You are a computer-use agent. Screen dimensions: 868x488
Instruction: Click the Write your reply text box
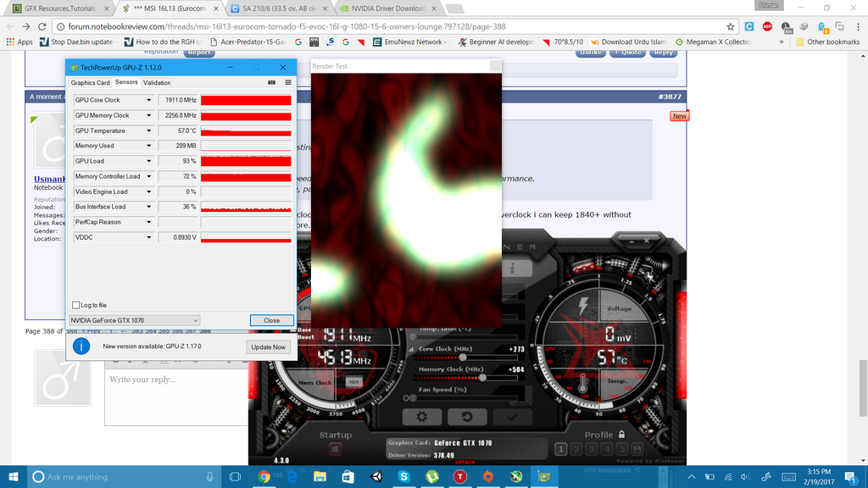coord(176,397)
